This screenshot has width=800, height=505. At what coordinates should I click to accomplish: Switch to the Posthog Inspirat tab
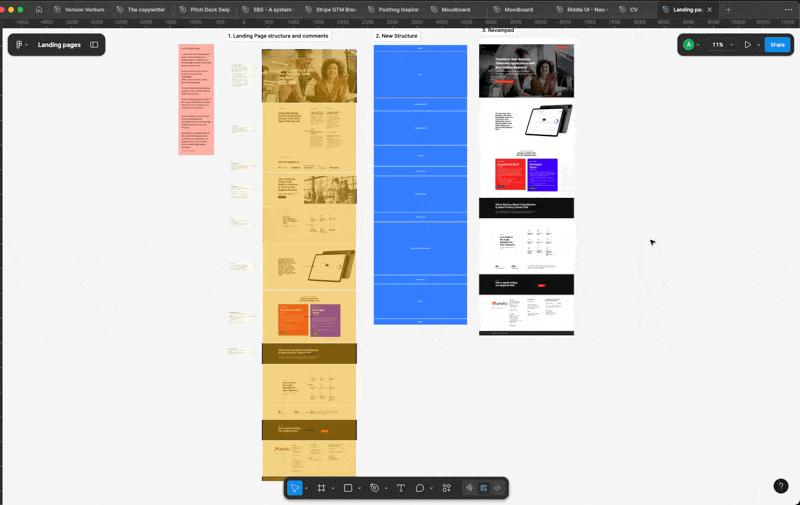(x=393, y=9)
